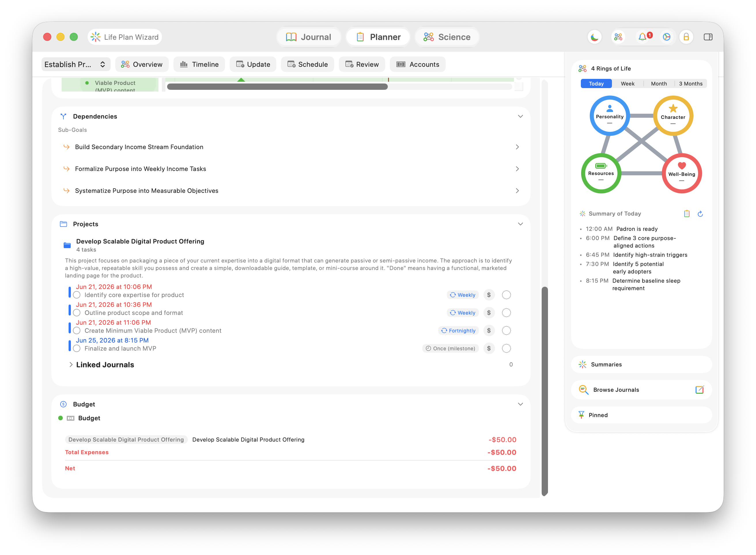
Task: Toggle dashed circle for Outline product scope
Action: click(x=506, y=313)
